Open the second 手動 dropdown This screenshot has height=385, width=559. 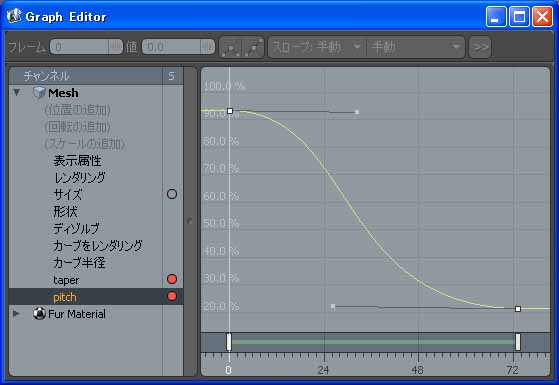coord(416,47)
